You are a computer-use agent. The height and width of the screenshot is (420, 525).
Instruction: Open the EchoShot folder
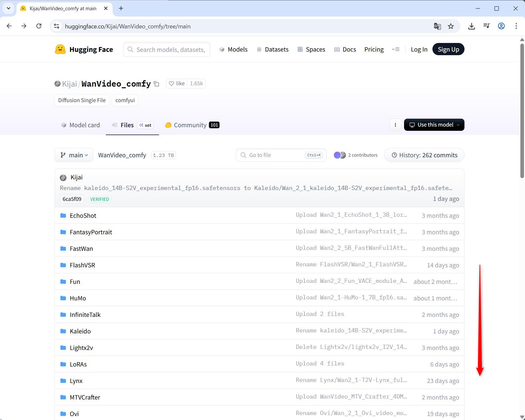[x=83, y=215]
